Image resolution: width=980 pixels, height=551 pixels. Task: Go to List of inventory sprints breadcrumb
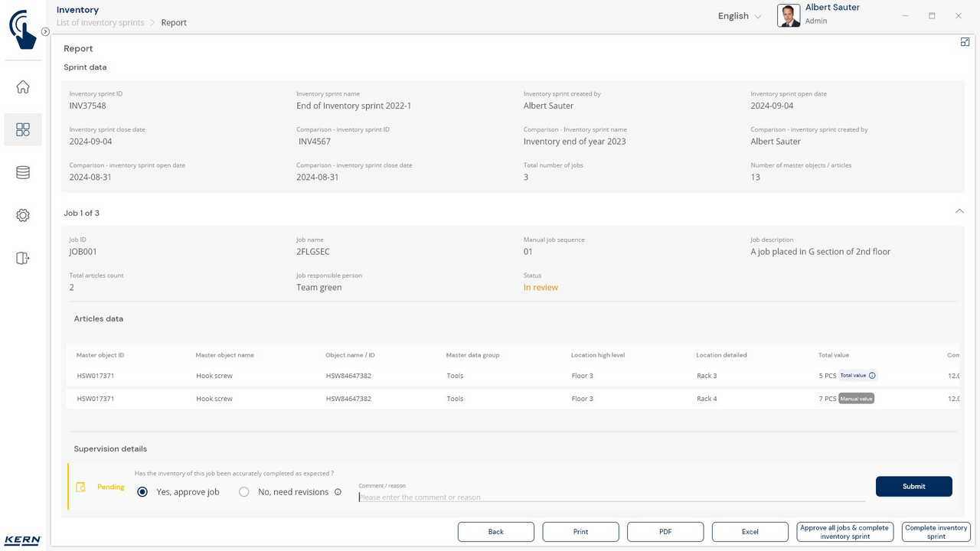pyautogui.click(x=100, y=23)
